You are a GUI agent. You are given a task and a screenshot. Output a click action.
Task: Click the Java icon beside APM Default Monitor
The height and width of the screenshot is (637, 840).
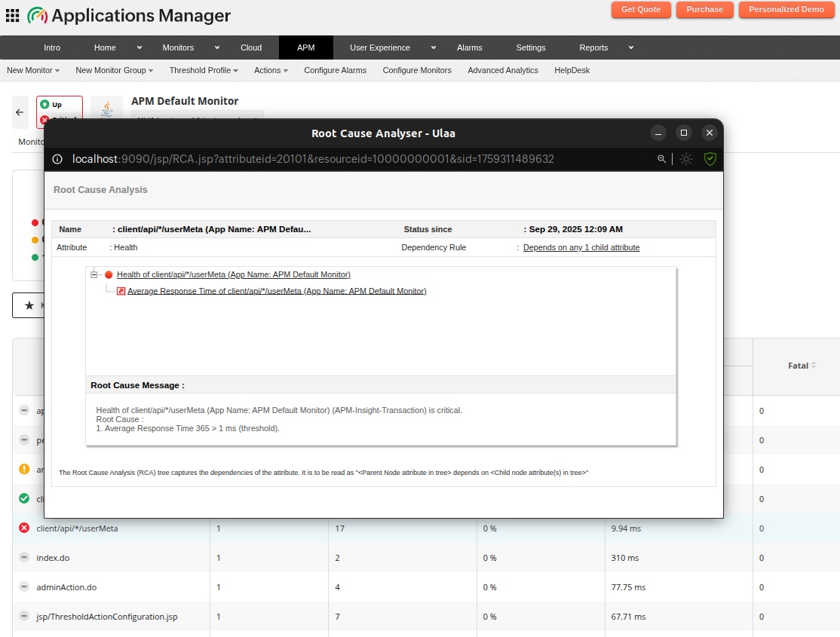click(106, 109)
